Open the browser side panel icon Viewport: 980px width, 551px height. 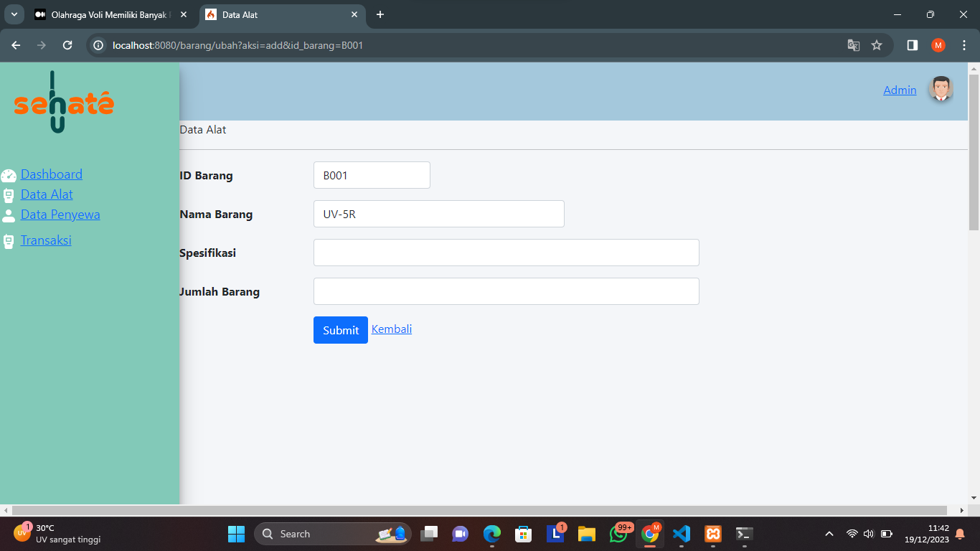point(912,45)
